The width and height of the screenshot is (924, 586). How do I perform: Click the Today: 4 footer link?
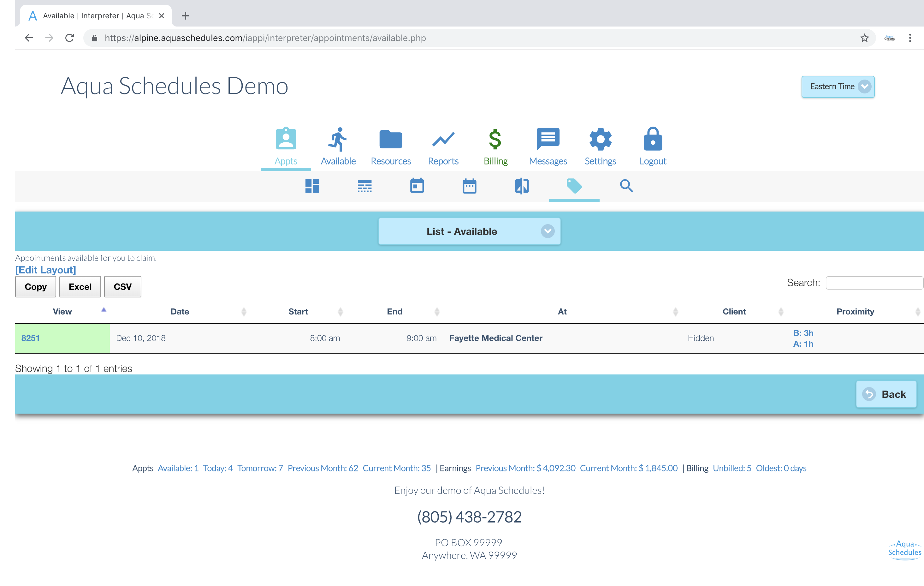(218, 468)
